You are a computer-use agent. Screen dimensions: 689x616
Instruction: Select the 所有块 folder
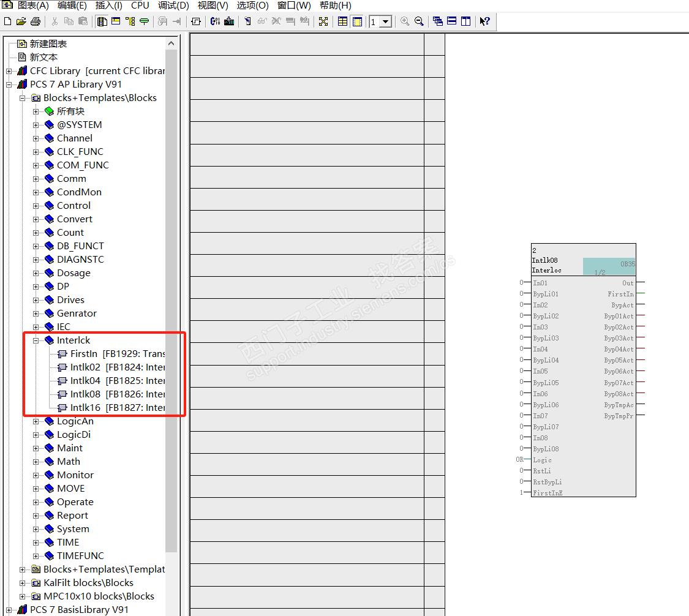70,111
